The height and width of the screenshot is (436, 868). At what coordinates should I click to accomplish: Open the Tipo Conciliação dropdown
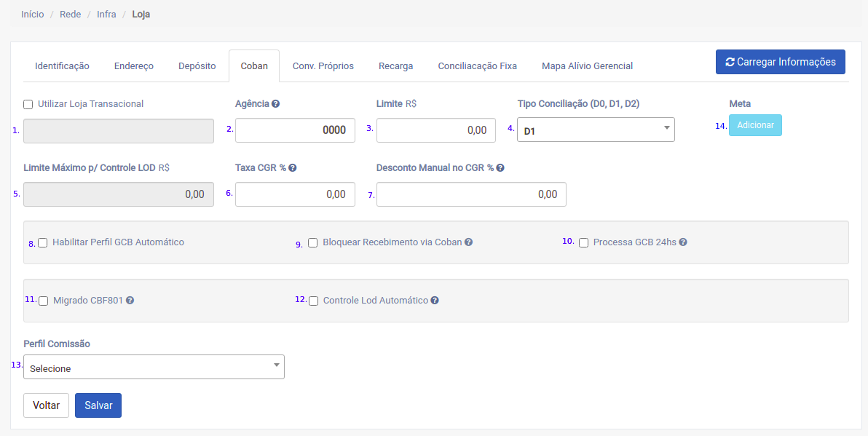(596, 130)
